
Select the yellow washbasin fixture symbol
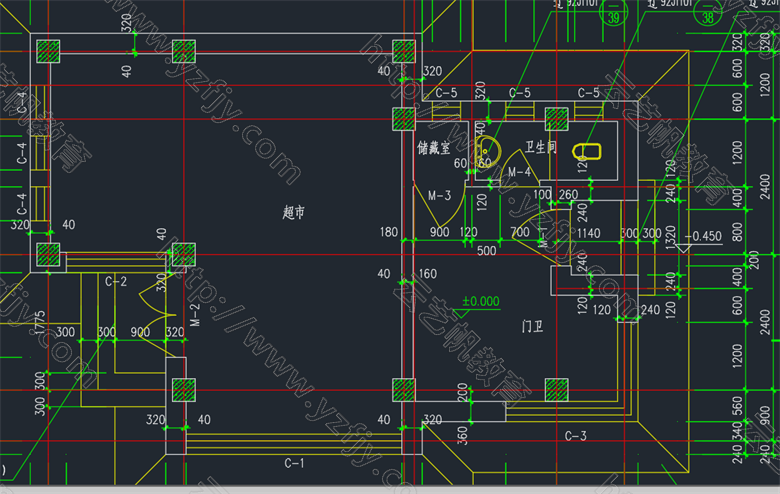pyautogui.click(x=487, y=150)
